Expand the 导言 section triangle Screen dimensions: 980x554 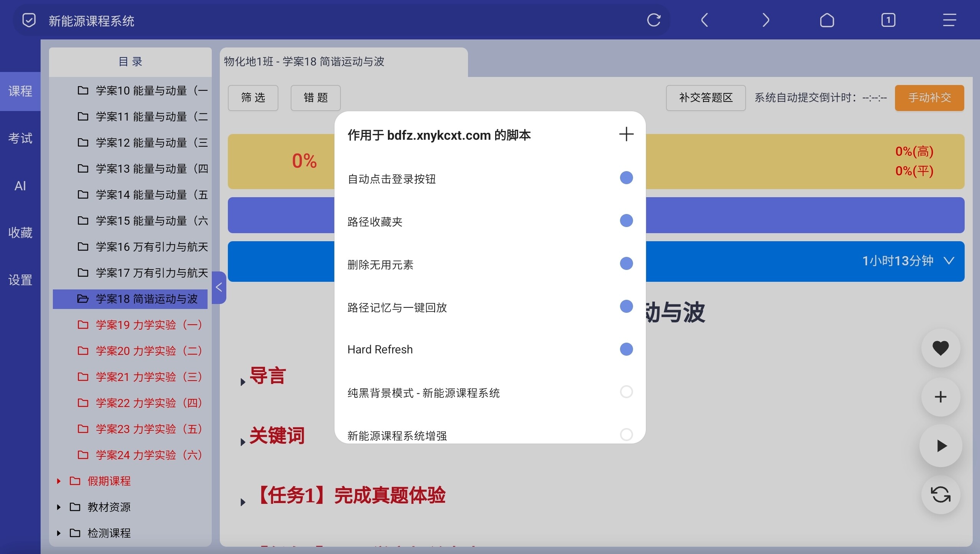[243, 382]
